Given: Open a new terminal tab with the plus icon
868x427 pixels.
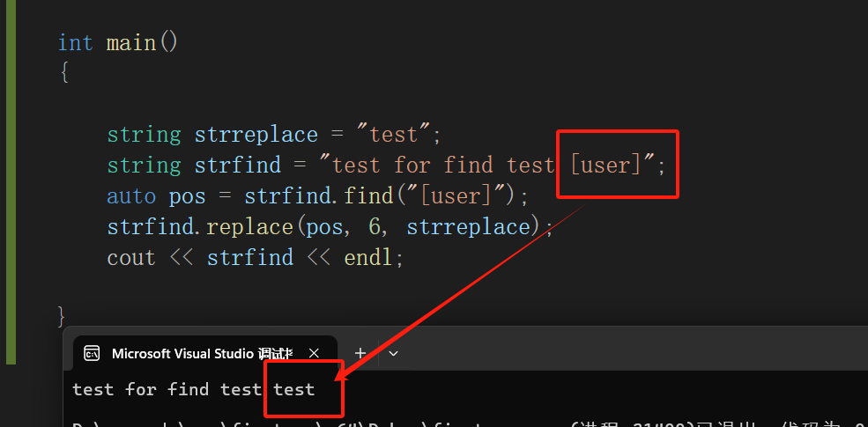Looking at the screenshot, I should click(x=360, y=353).
